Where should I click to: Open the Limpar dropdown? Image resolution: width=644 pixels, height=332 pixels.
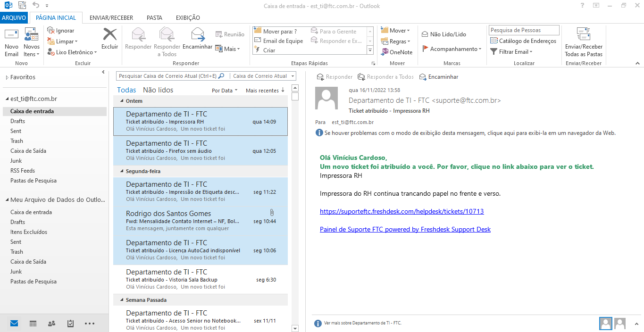[x=62, y=41]
